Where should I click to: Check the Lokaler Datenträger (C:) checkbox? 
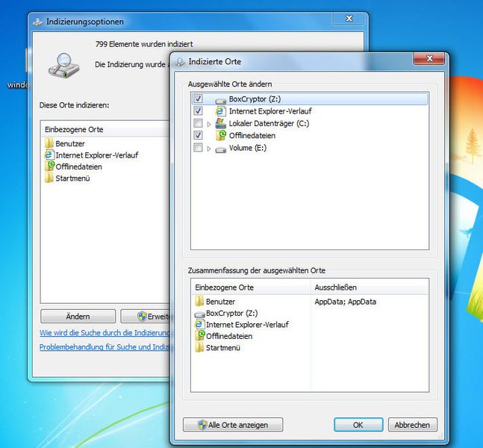coord(198,123)
